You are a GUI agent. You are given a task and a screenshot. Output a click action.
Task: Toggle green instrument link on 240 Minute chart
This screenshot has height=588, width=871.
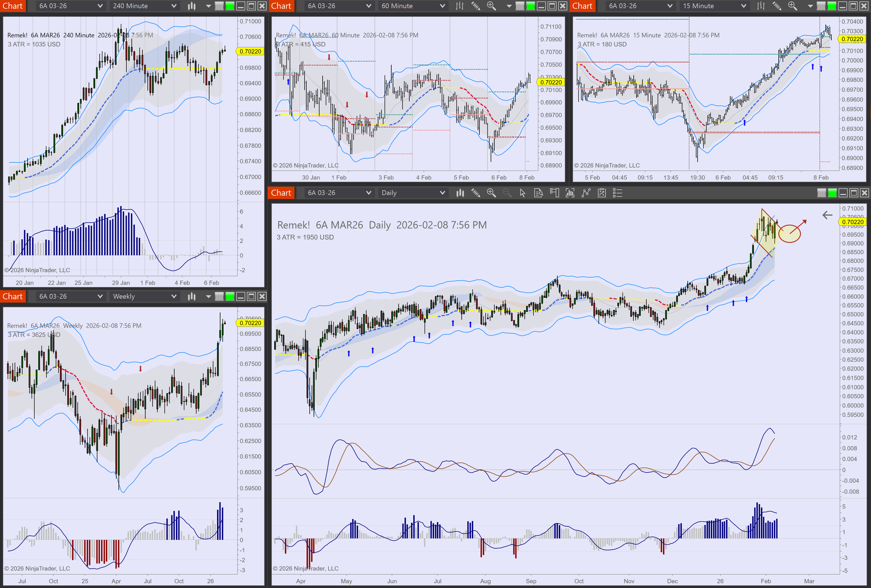(x=230, y=6)
